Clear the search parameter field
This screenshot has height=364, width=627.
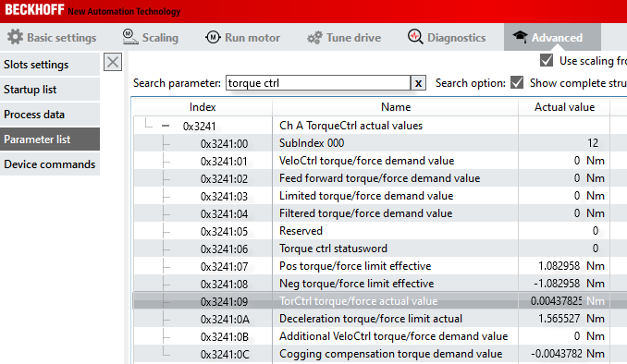coord(418,83)
